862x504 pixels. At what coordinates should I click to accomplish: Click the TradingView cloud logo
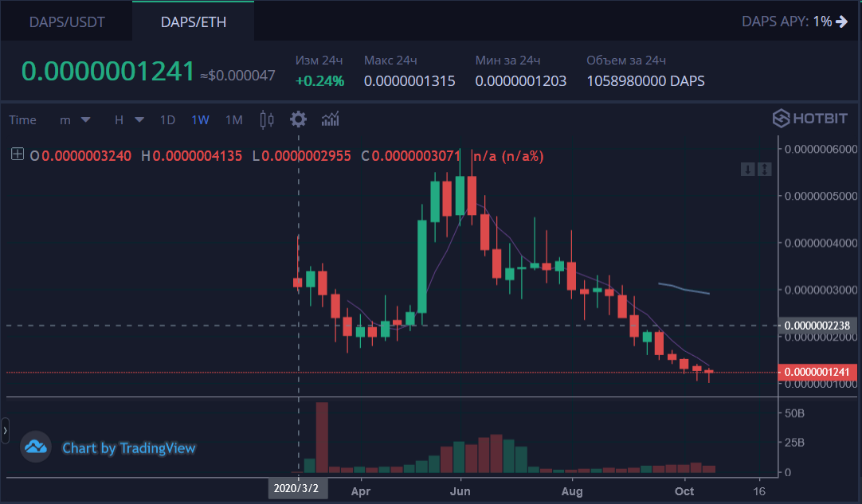pyautogui.click(x=36, y=447)
